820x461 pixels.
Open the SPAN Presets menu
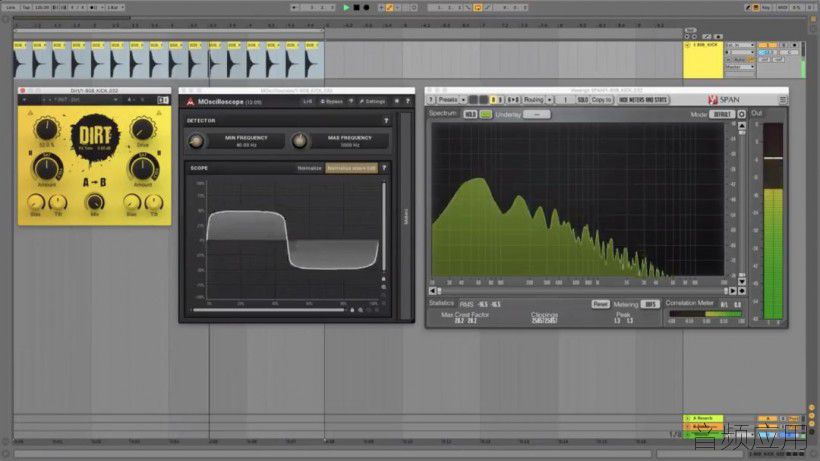448,99
